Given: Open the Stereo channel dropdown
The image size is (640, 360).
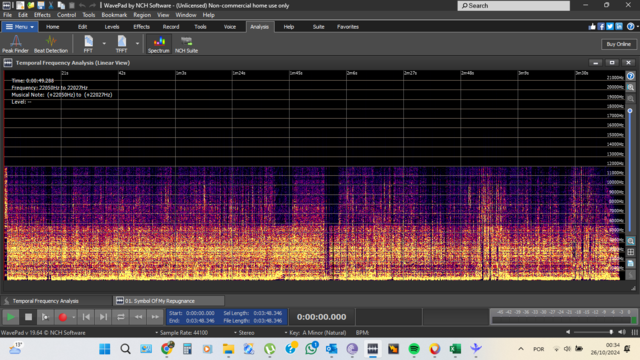Looking at the screenshot, I should pos(244,333).
